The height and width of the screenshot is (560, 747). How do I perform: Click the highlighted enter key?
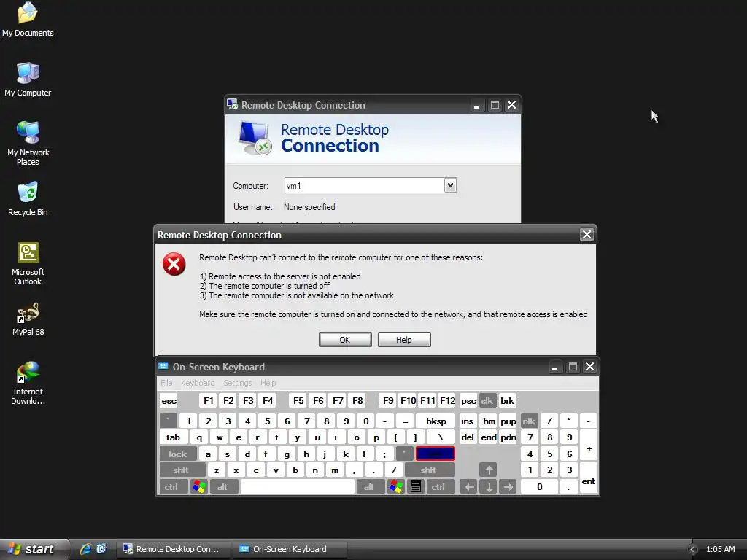(x=436, y=454)
